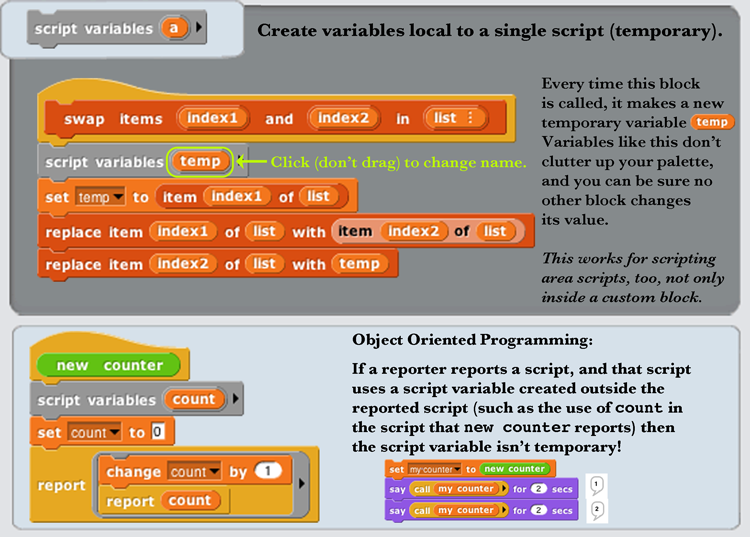
Task: Click the orange temp variable in explanatory text
Action: point(712,121)
